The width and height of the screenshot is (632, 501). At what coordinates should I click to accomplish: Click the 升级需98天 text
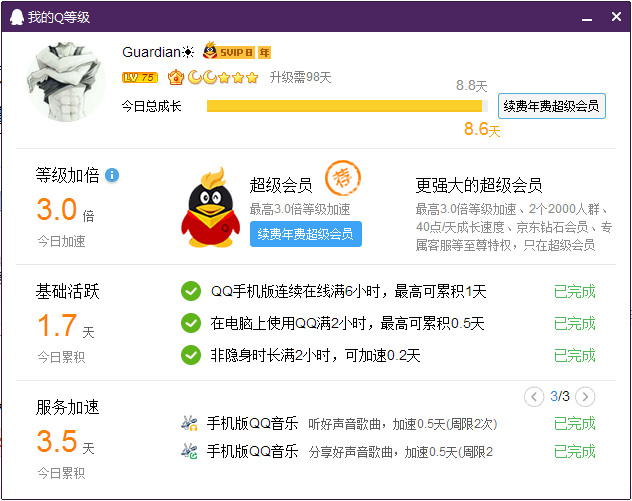pos(300,77)
